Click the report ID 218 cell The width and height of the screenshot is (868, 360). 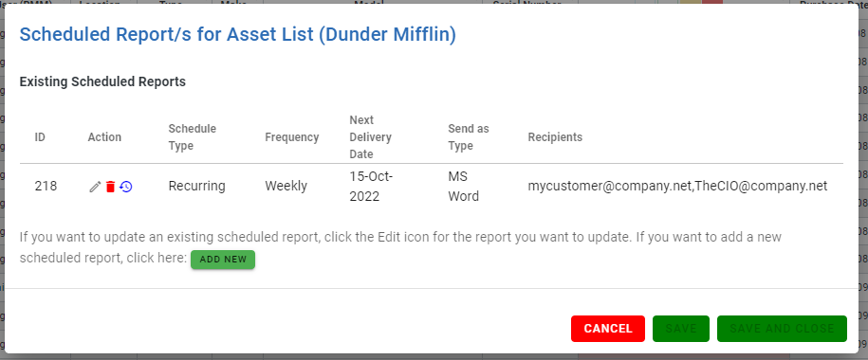(x=46, y=187)
